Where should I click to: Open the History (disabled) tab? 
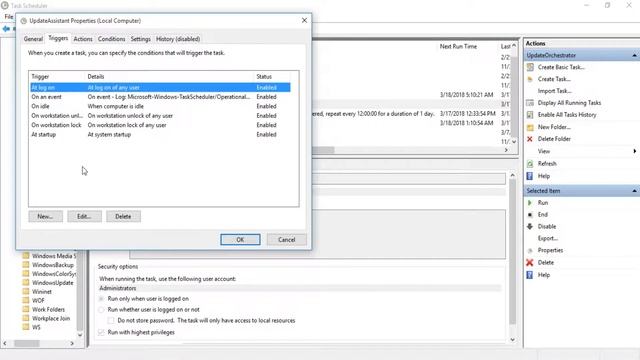(x=178, y=39)
